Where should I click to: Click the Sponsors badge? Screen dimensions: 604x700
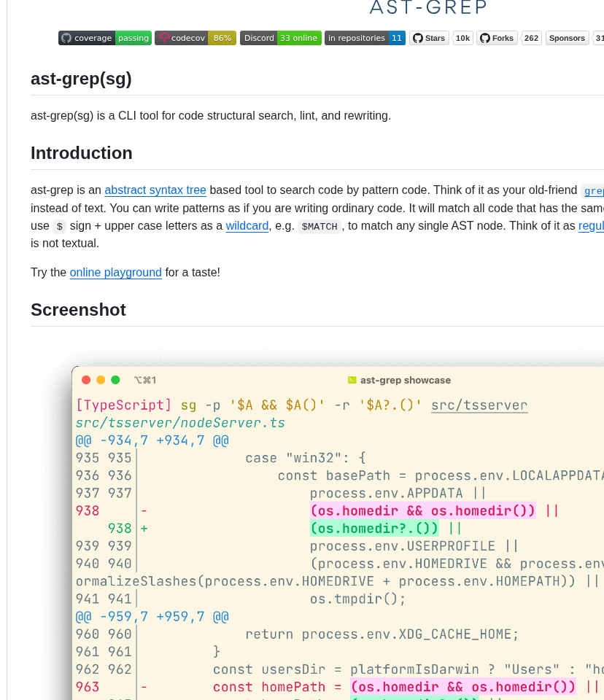click(567, 38)
